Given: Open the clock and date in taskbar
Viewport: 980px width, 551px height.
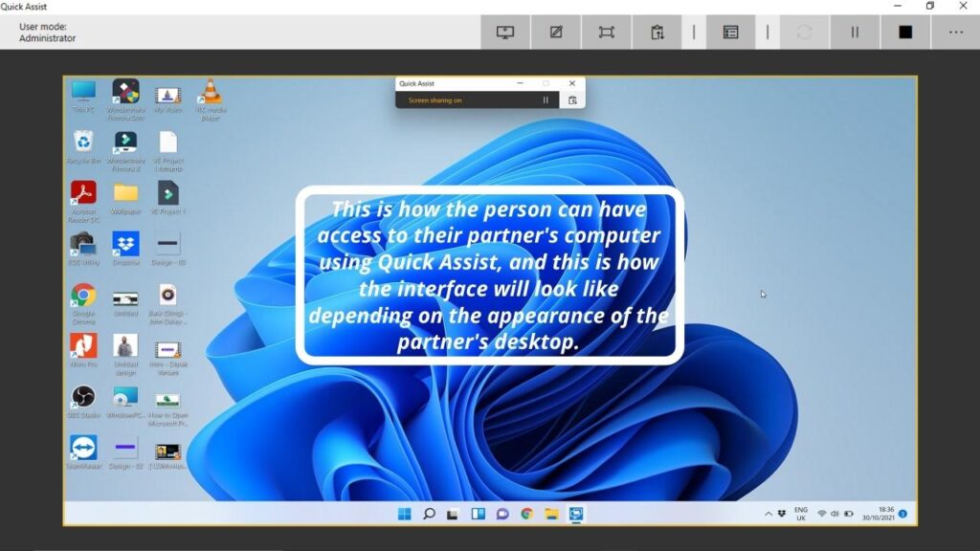Looking at the screenshot, I should coord(880,514).
